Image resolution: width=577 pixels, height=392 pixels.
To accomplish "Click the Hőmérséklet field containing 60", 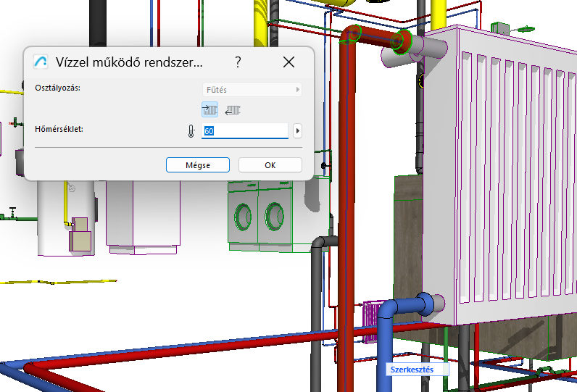I will point(245,131).
